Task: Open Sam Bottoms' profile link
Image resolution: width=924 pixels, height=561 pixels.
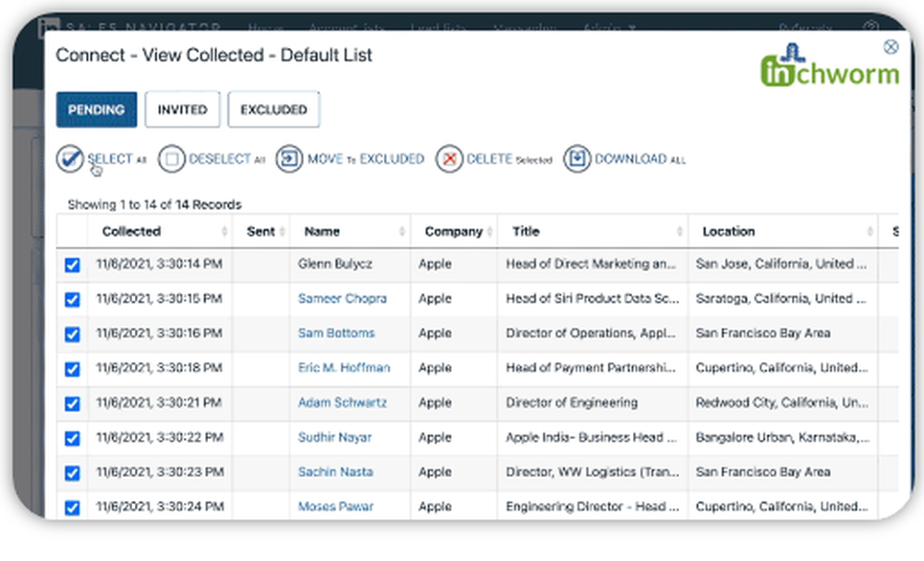Action: click(x=336, y=333)
